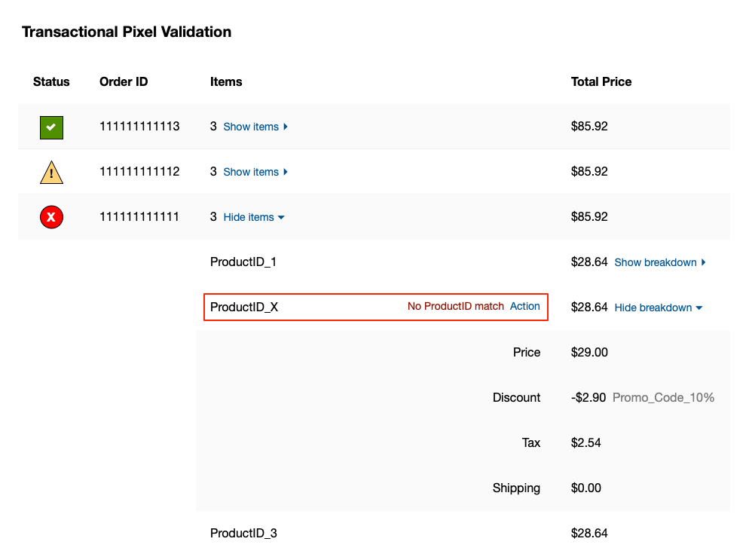Screen dimensions: 749x560
Task: Open the error status indicator on the third row
Action: (x=51, y=217)
